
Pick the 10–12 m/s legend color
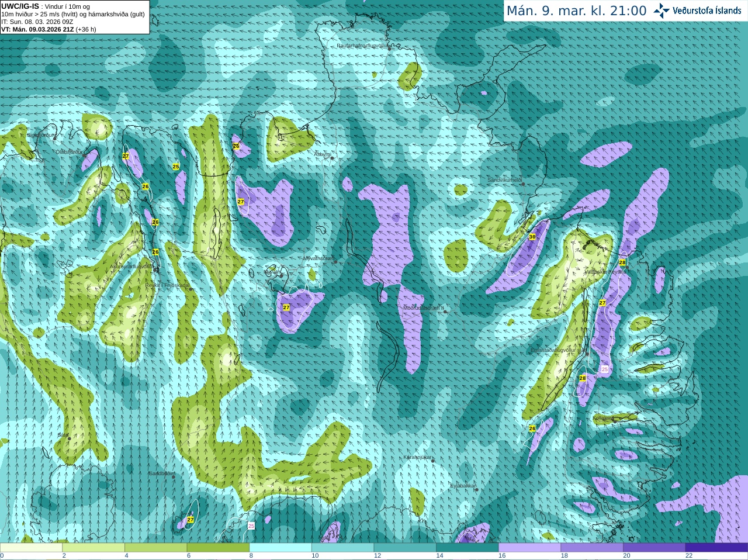point(342,548)
